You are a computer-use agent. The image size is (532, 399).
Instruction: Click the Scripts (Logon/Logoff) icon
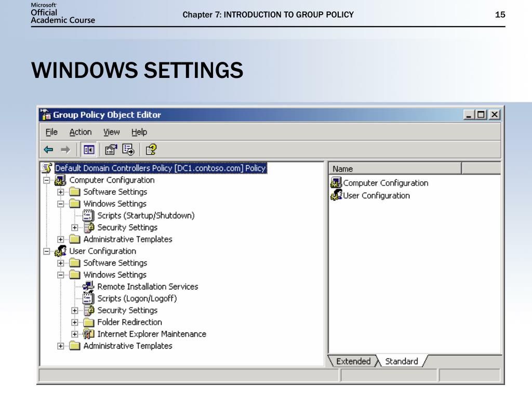pyautogui.click(x=88, y=298)
